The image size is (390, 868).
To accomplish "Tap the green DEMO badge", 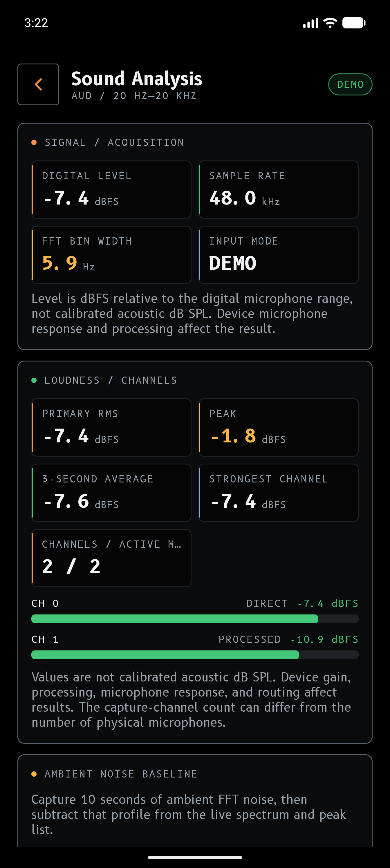I will 350,84.
